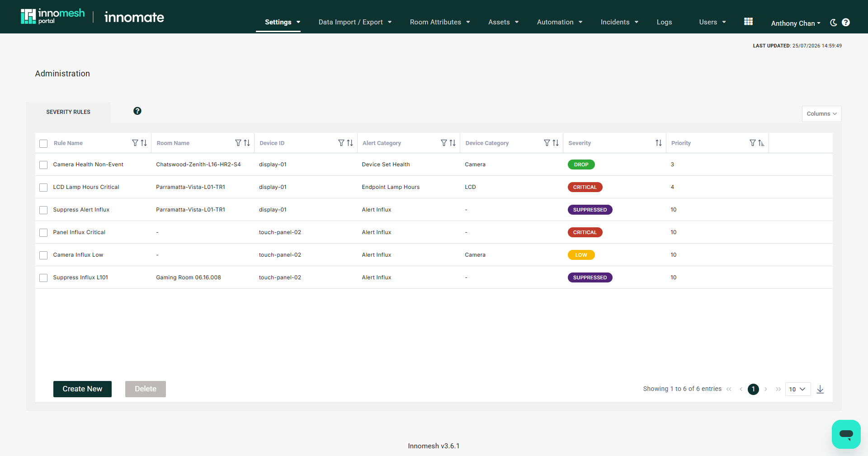Click Chatswood-Zenith-L16-HR2-S4 room name cell
868x456 pixels.
coord(198,165)
